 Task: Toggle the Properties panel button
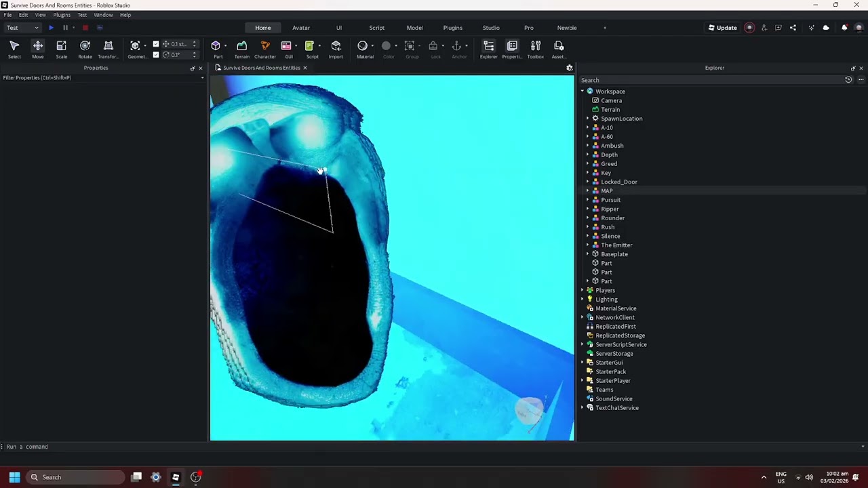coord(512,49)
